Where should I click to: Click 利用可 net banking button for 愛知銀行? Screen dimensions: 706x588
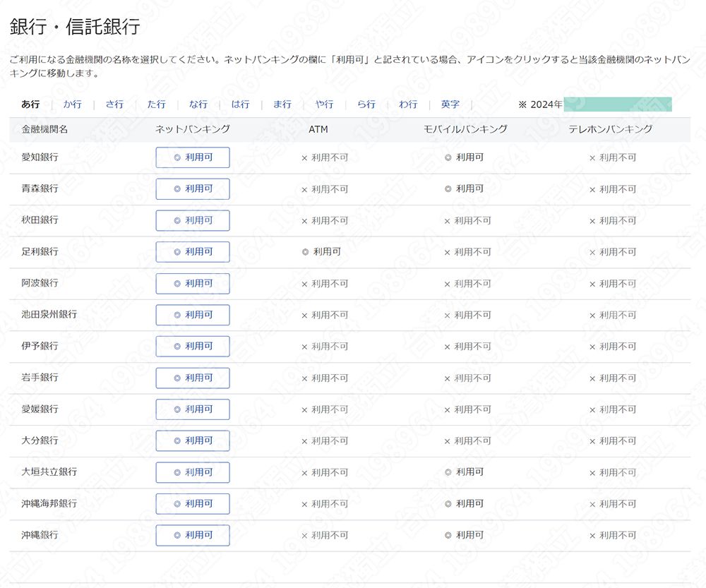193,157
